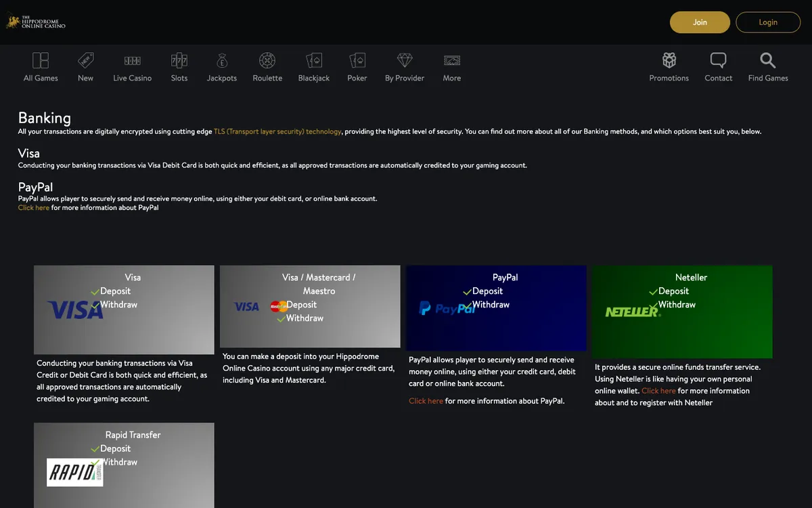This screenshot has height=508, width=812.
Task: Click the Neteller logo
Action: 632,311
